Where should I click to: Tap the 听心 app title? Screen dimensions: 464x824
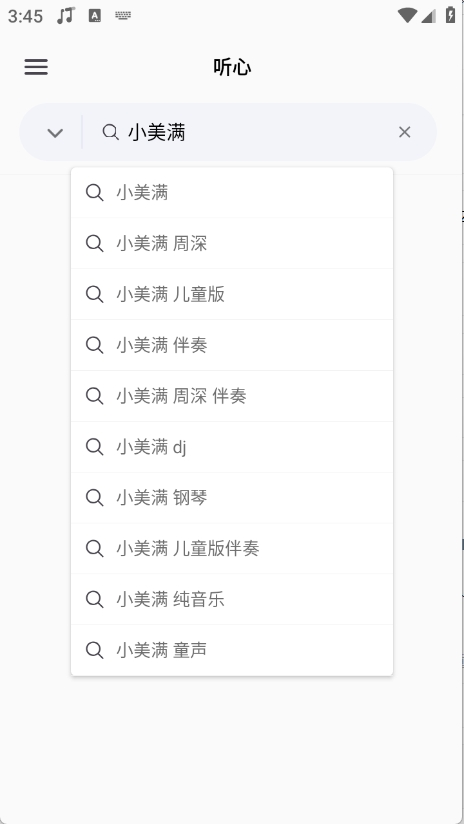[232, 67]
